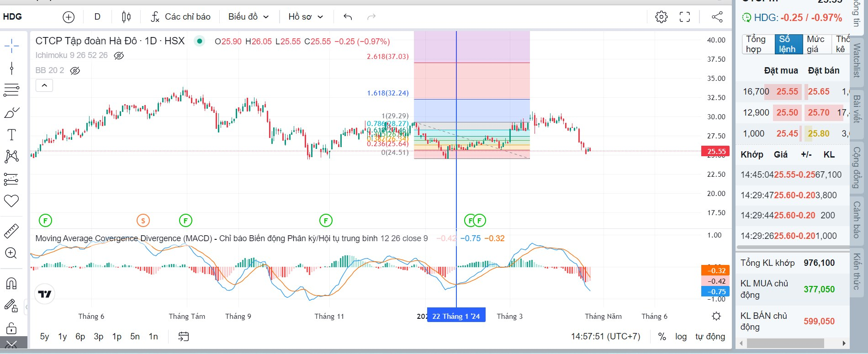Click the share chart icon
This screenshot has width=868, height=354.
[x=717, y=17]
